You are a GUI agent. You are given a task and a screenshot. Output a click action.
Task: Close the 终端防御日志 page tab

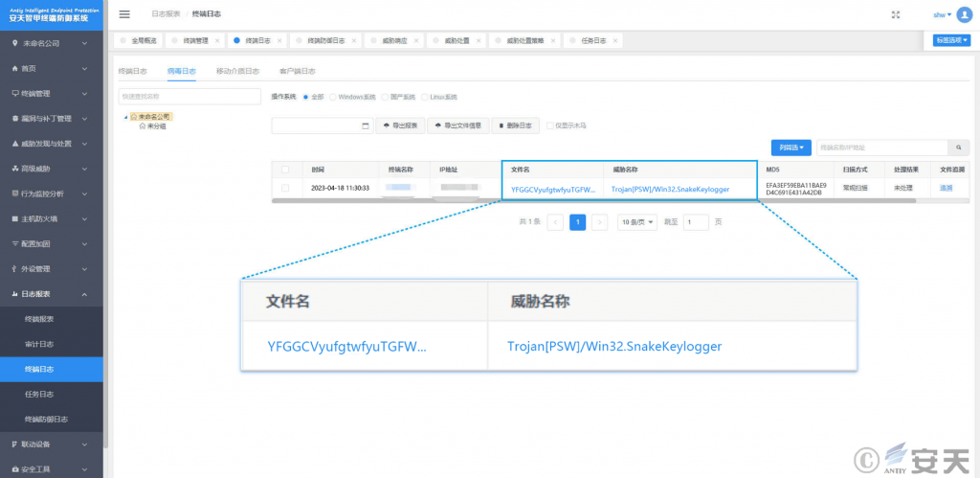click(354, 40)
